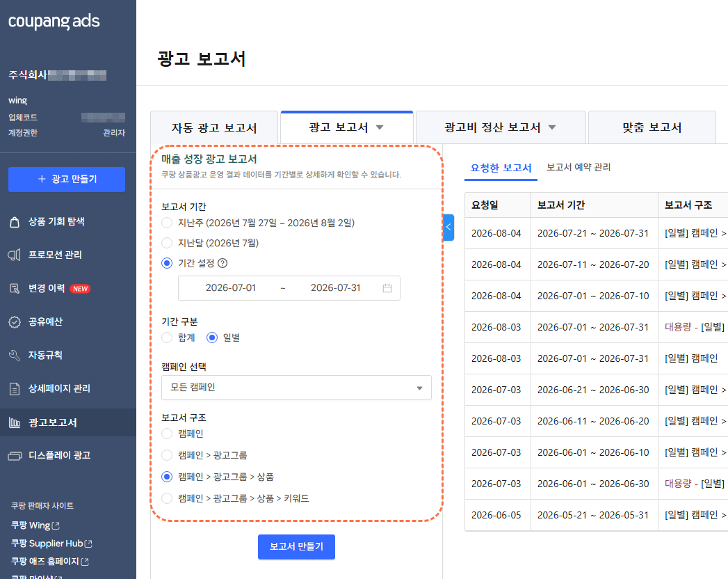Click the row requested on 2026-06-05
Image resolution: width=728 pixels, height=579 pixels.
coord(596,516)
